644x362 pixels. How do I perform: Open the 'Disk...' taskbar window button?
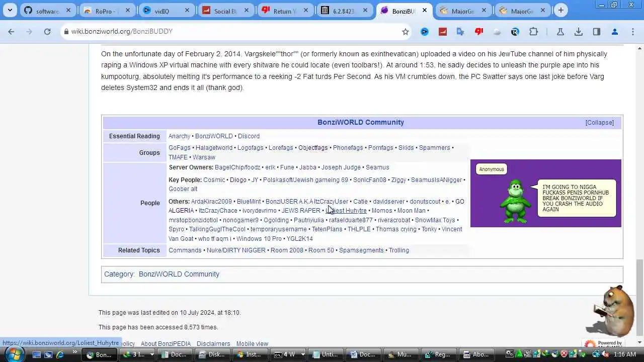coord(212,354)
